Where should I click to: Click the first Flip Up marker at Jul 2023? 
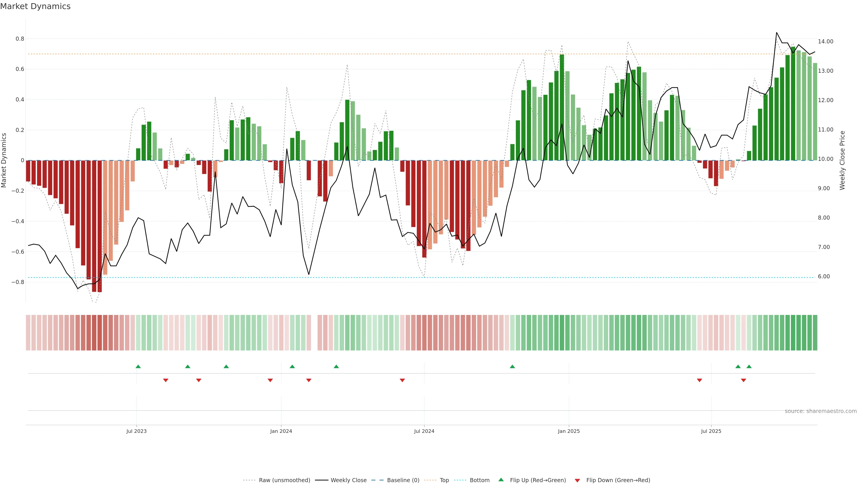[138, 366]
